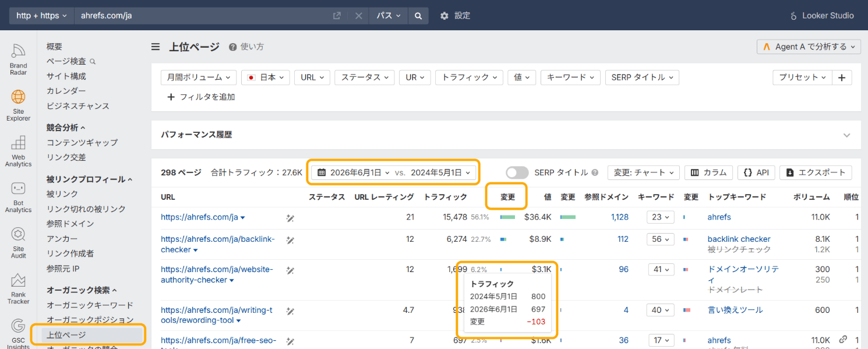
Task: Expand パフォーマンス履歴 panel chevron
Action: (x=846, y=135)
